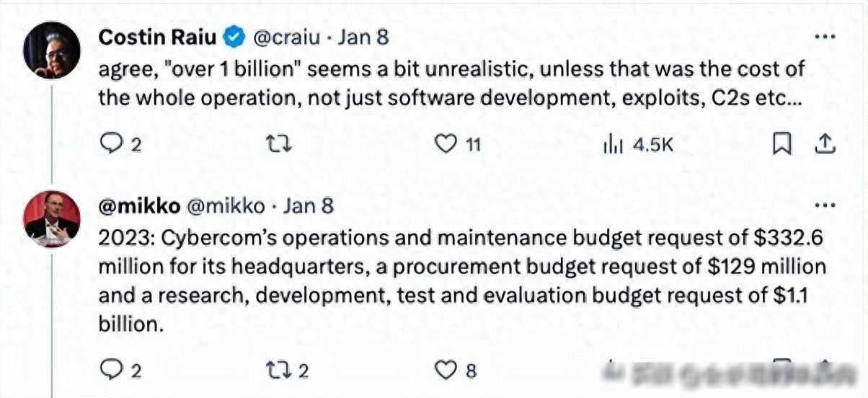Open Jan 8 timestamp on @mikko's tweet
Screen dimensions: 868x398
tap(308, 206)
